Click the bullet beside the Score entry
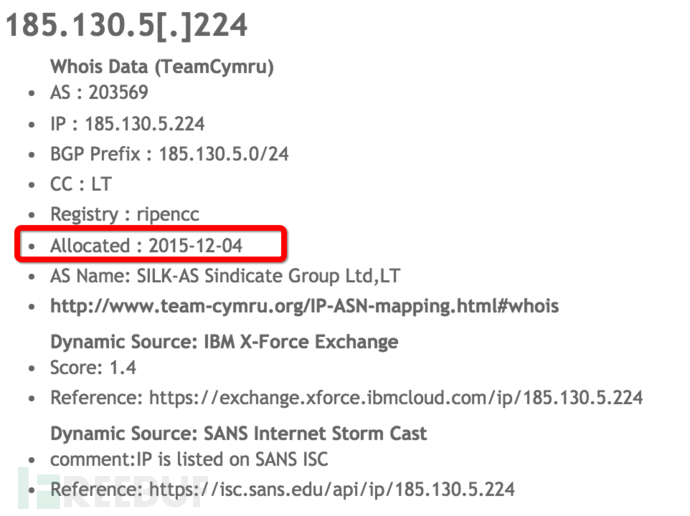 31,369
